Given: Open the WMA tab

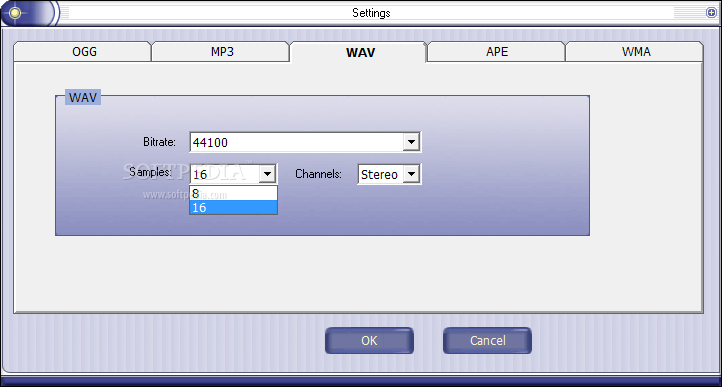Looking at the screenshot, I should (x=635, y=52).
